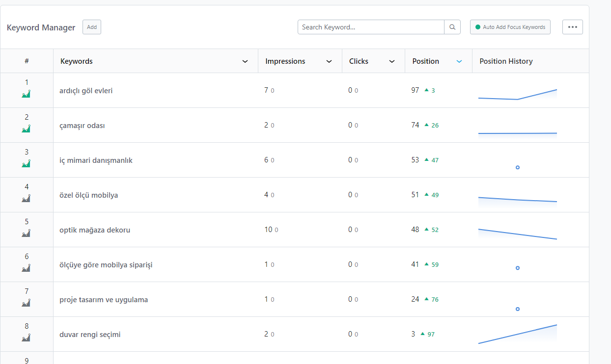Click position value 48 for optik mağaza dekoru
The height and width of the screenshot is (364, 611).
coord(416,230)
